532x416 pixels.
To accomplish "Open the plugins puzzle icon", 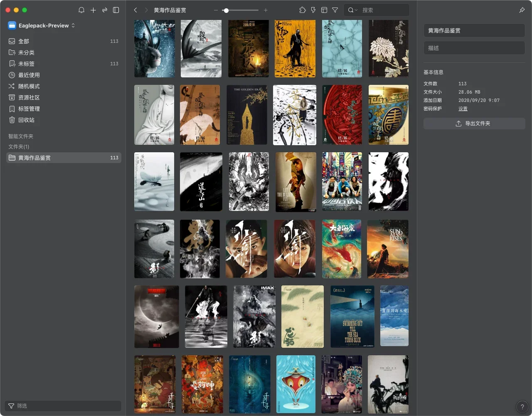I will (x=303, y=10).
